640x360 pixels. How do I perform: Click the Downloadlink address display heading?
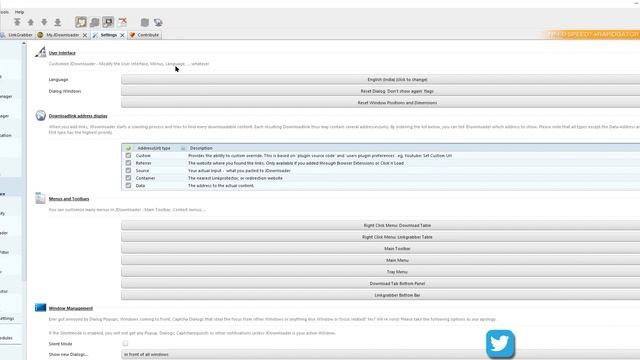78,116
